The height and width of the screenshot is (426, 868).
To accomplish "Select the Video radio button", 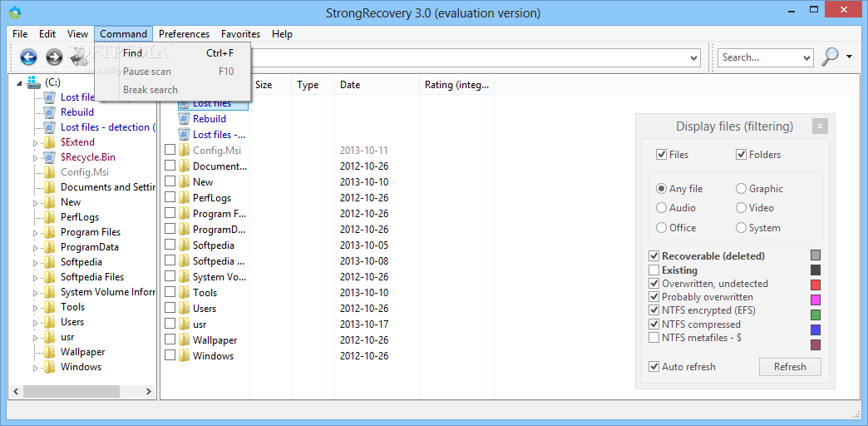I will pyautogui.click(x=742, y=208).
